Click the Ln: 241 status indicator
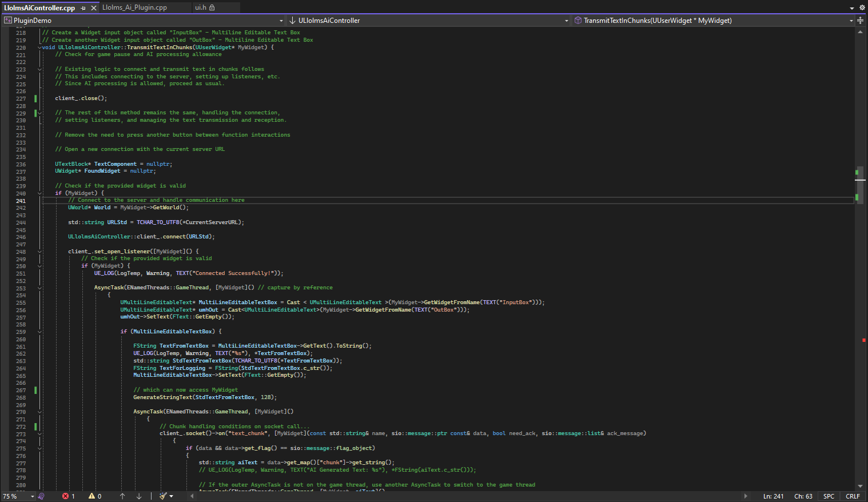This screenshot has width=868, height=502. (773, 496)
